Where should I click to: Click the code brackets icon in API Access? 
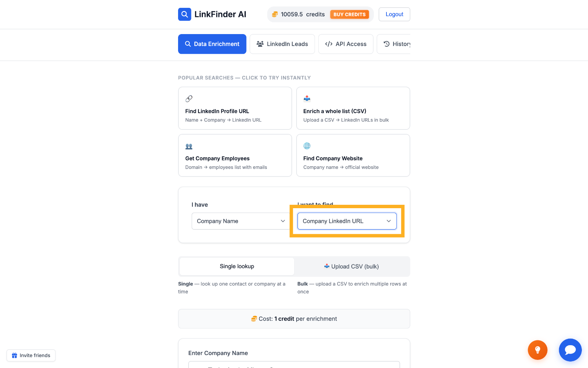coord(329,44)
